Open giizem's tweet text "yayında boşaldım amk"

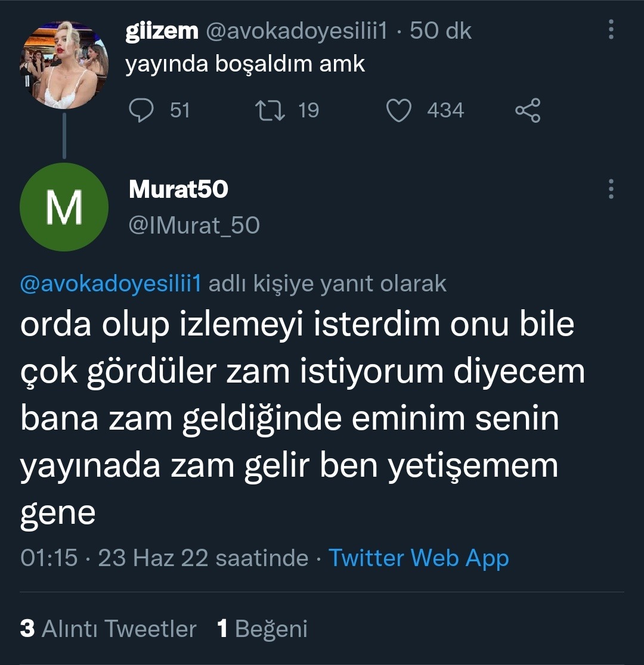click(244, 64)
